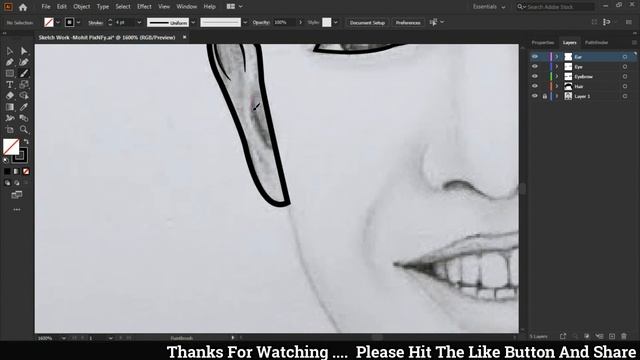Viewport: 640px width, 360px height.
Task: Click the Opacity label link
Action: [x=261, y=22]
